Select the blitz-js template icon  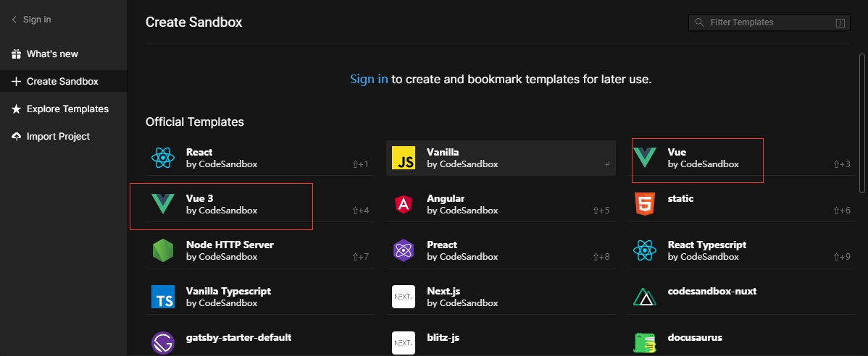pos(404,343)
